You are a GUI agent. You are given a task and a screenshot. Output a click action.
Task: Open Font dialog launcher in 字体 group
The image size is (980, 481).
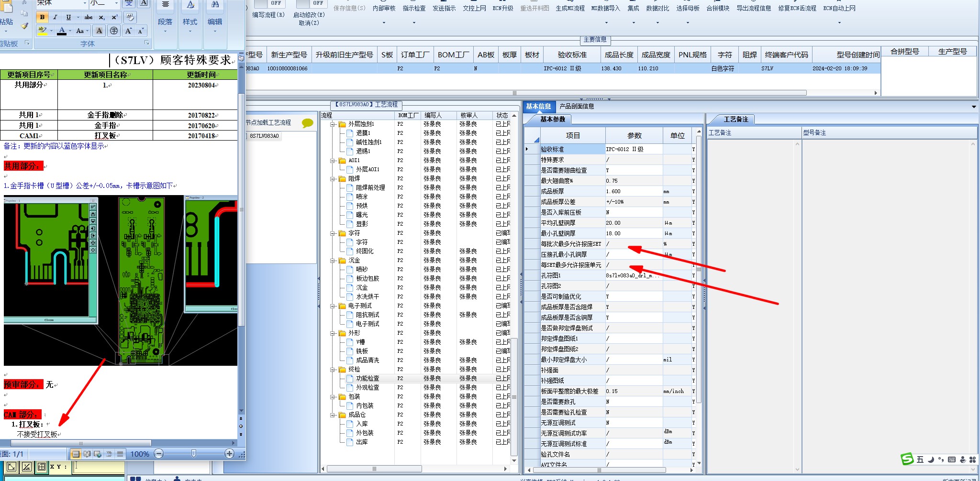[146, 43]
